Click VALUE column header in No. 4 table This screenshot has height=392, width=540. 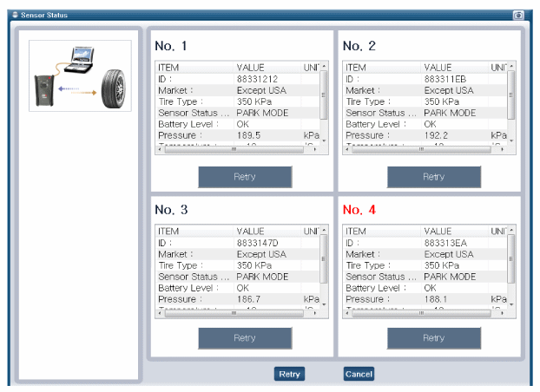(455, 232)
